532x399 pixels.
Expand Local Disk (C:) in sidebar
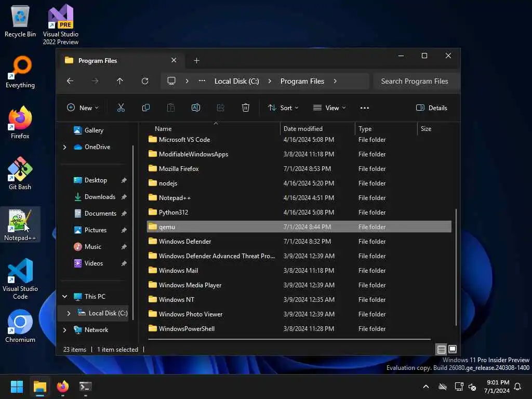[69, 313]
